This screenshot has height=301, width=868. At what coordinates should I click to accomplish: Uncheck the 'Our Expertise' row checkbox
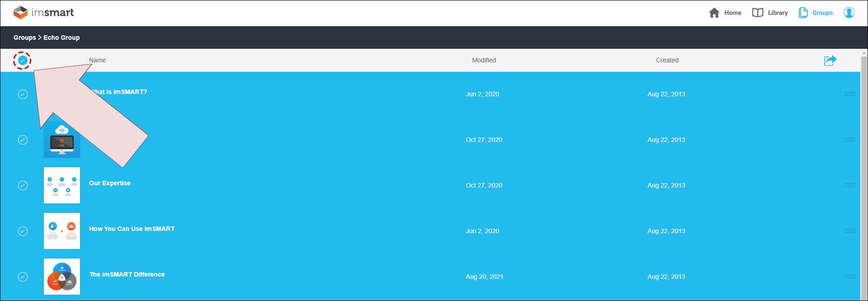point(23,185)
